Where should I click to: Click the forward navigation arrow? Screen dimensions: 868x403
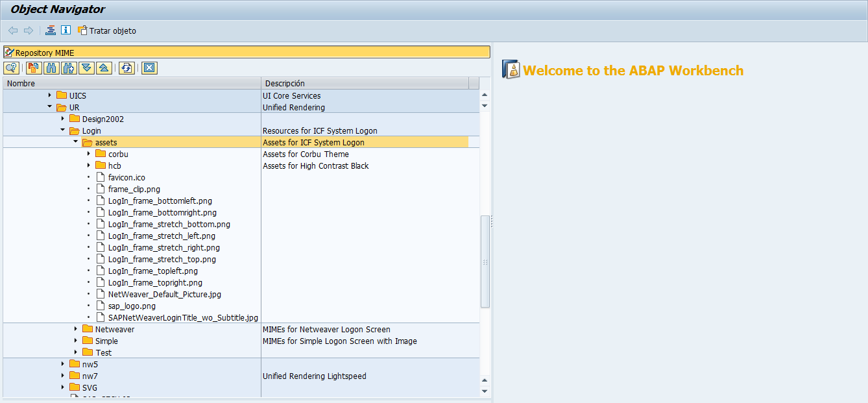pos(28,30)
